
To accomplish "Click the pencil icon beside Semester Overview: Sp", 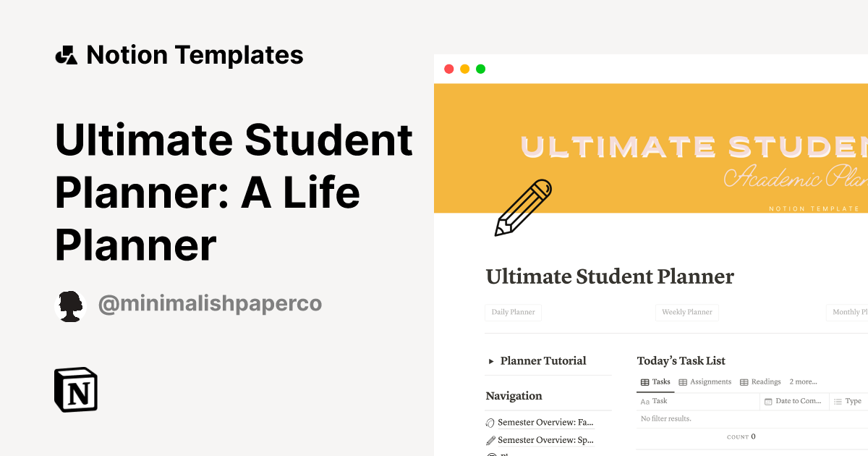I will click(x=490, y=439).
